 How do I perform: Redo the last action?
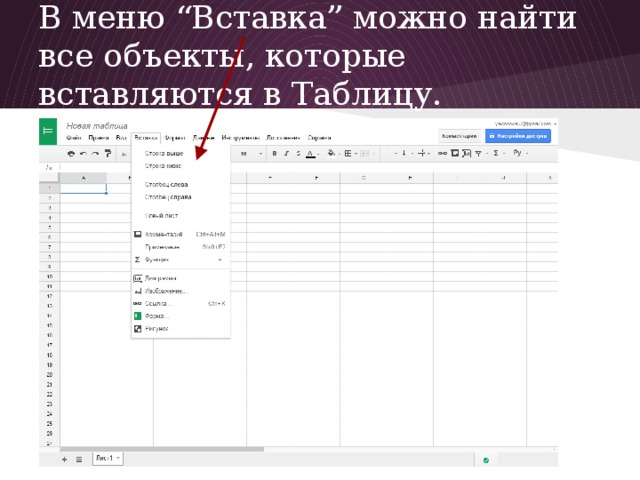click(95, 154)
